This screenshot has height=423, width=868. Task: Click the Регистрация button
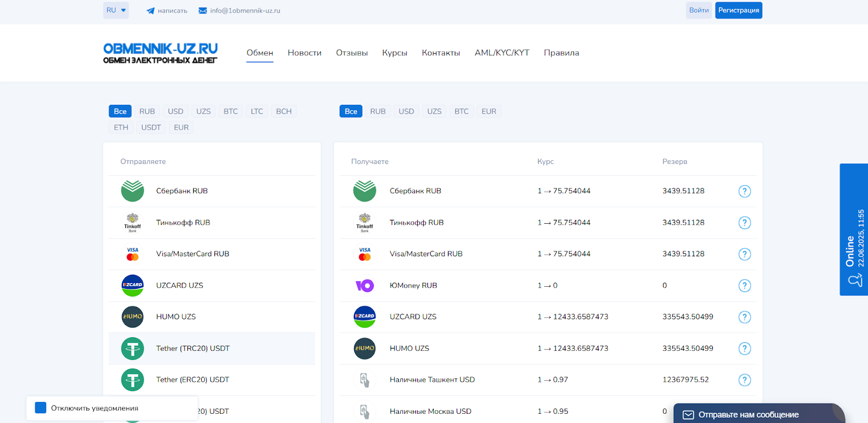(738, 10)
